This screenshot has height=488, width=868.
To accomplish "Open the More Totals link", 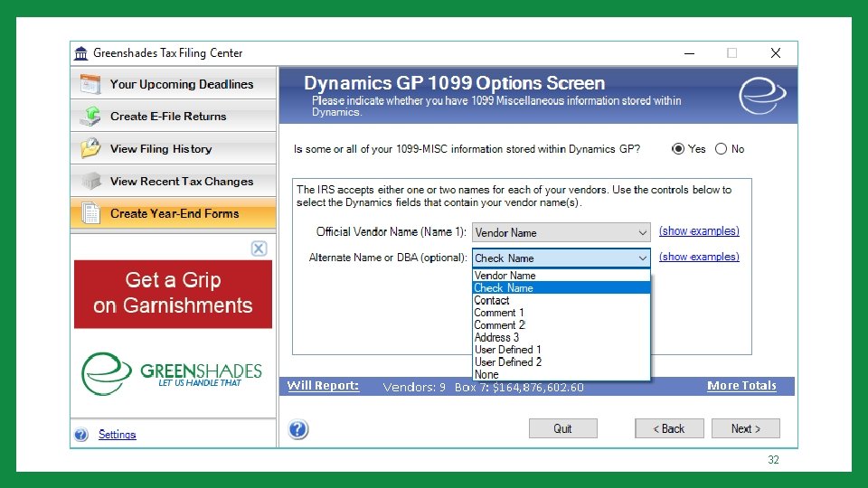I will 741,386.
